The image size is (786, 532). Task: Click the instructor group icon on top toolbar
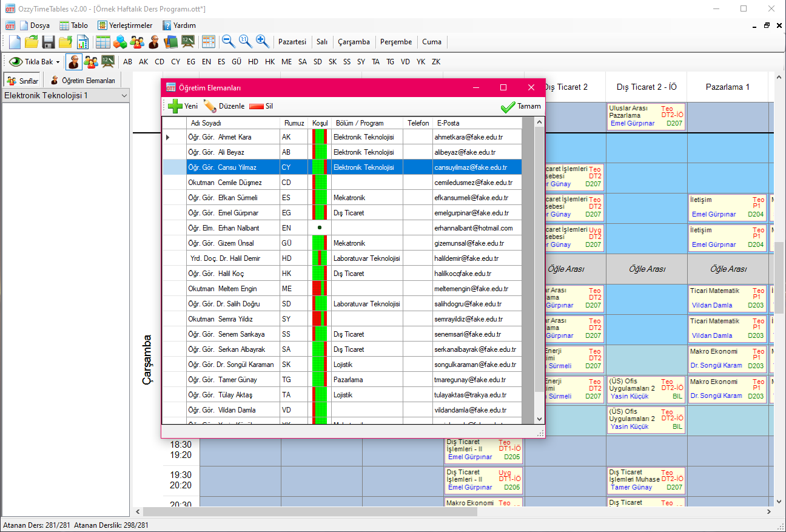coord(136,41)
